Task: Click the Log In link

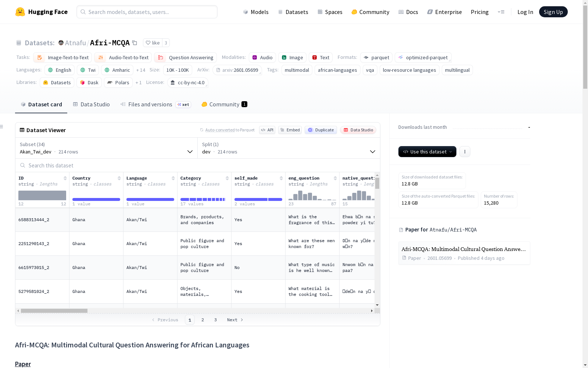Action: pos(525,12)
